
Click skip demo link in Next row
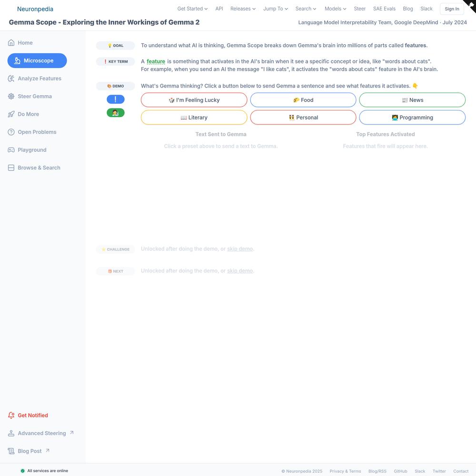(x=240, y=271)
